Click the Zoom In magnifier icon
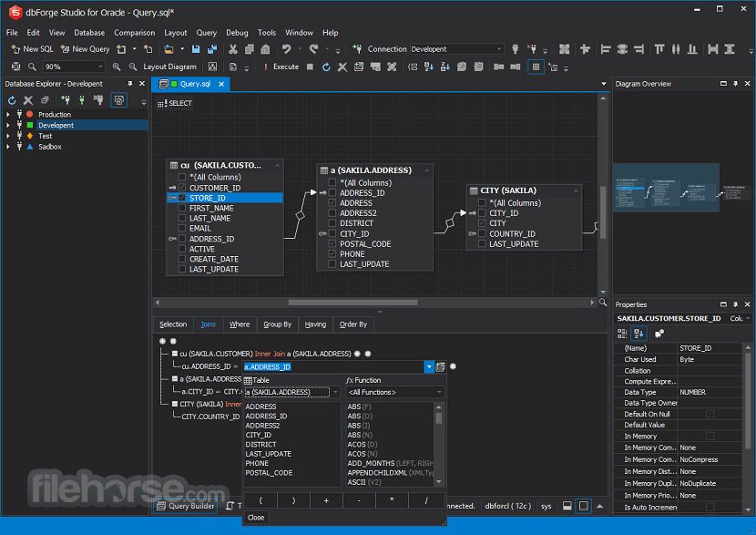The height and width of the screenshot is (535, 756). point(117,67)
